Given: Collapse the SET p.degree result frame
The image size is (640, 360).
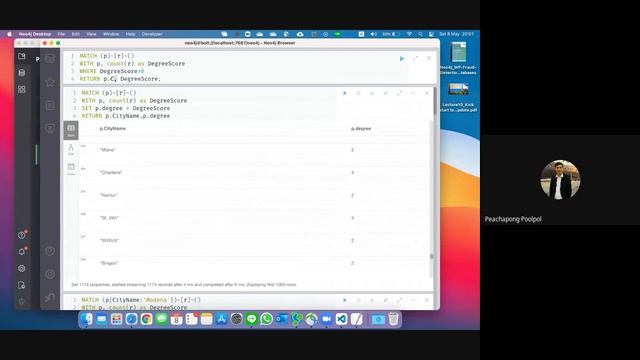Looking at the screenshot, I should pos(413,93).
